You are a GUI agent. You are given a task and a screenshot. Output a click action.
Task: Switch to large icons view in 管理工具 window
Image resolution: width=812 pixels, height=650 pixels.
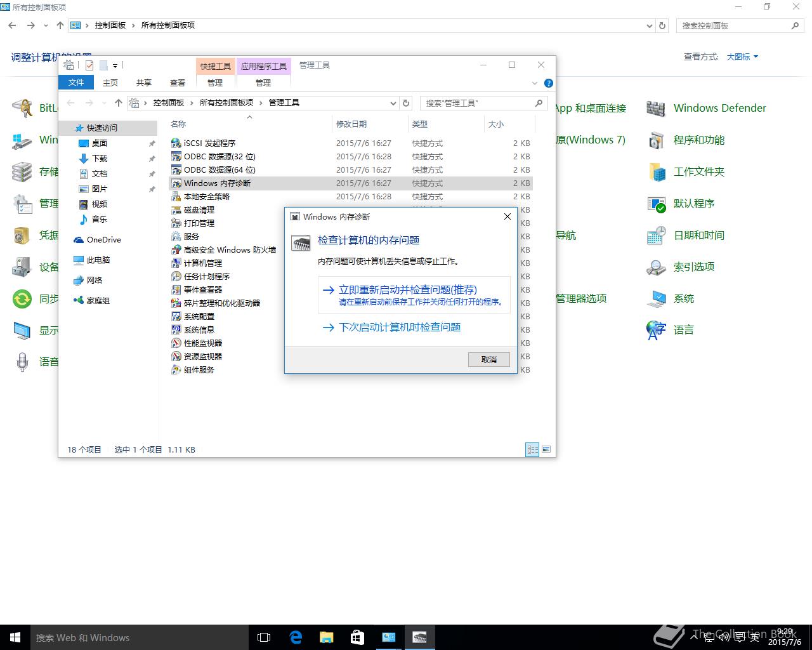coord(546,449)
